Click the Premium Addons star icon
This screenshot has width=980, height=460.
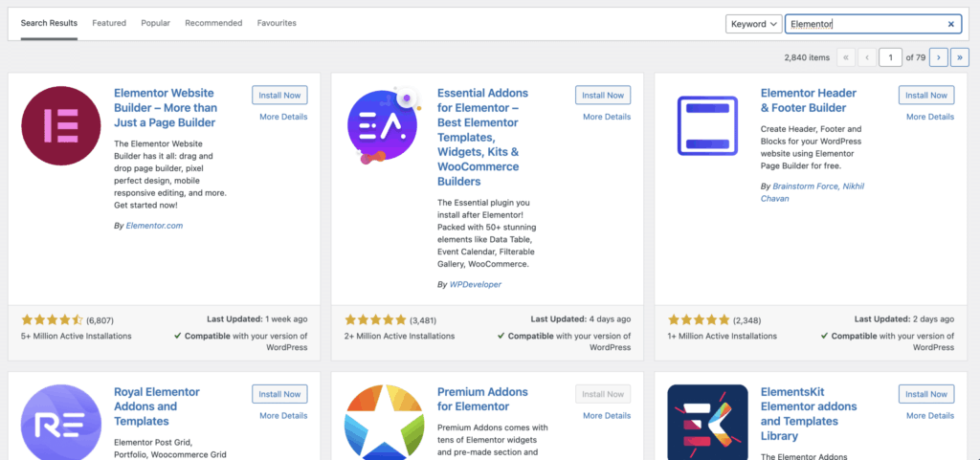[385, 422]
